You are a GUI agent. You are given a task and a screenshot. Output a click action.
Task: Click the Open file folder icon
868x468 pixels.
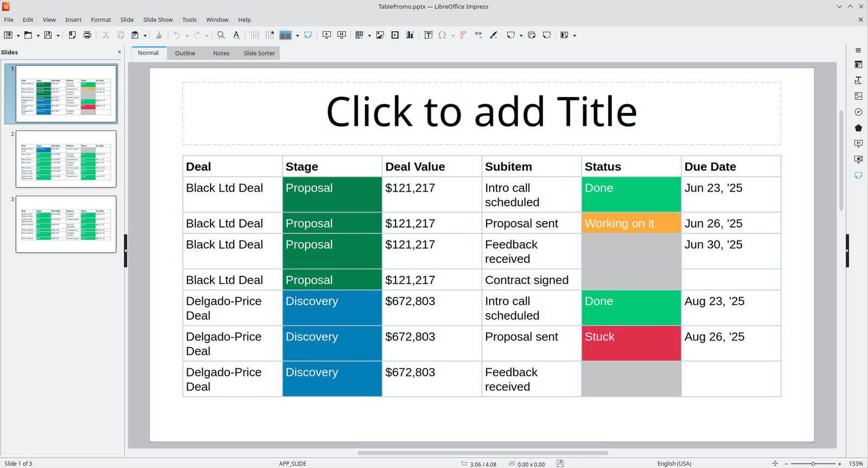28,35
